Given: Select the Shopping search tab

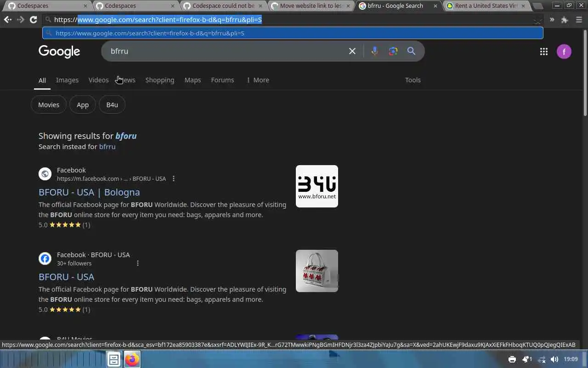Looking at the screenshot, I should click(x=160, y=80).
